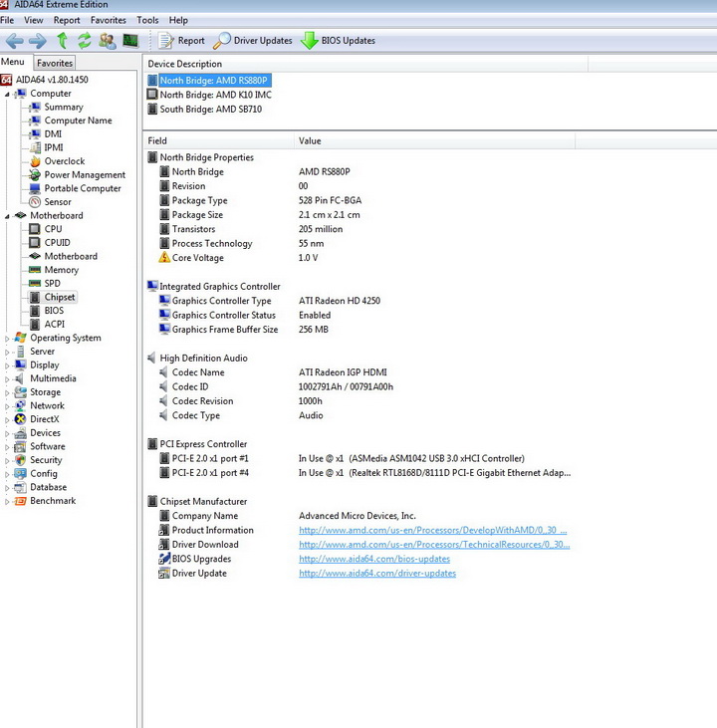Click the green Refresh toolbar icon
This screenshot has width=717, height=728.
[x=84, y=41]
